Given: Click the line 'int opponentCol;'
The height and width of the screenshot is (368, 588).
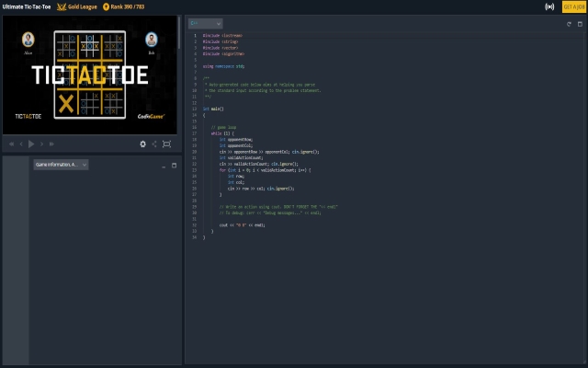Looking at the screenshot, I should [236, 145].
